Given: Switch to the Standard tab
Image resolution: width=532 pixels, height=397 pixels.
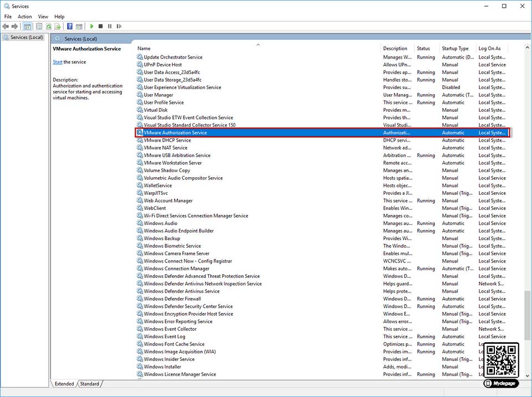Looking at the screenshot, I should pos(90,384).
